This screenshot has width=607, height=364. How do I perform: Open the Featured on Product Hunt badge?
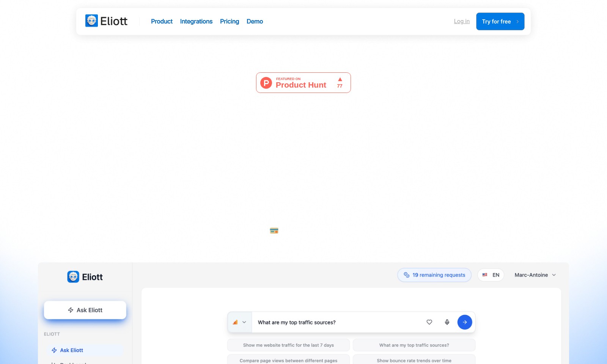pyautogui.click(x=303, y=83)
